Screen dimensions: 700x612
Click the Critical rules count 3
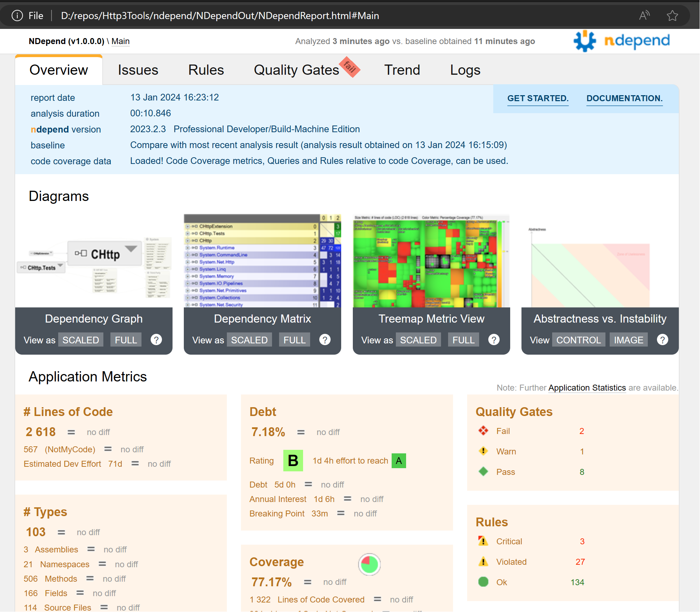[582, 541]
